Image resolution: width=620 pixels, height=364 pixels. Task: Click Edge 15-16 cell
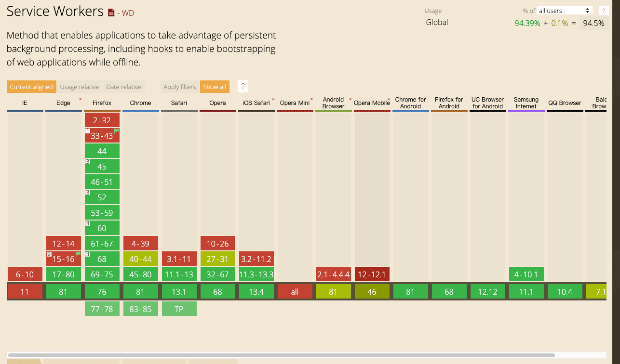(64, 259)
